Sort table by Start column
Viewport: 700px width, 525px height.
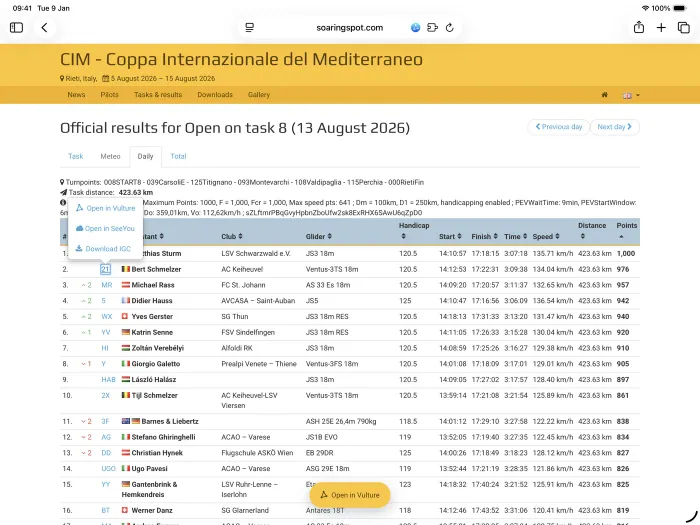pos(450,236)
